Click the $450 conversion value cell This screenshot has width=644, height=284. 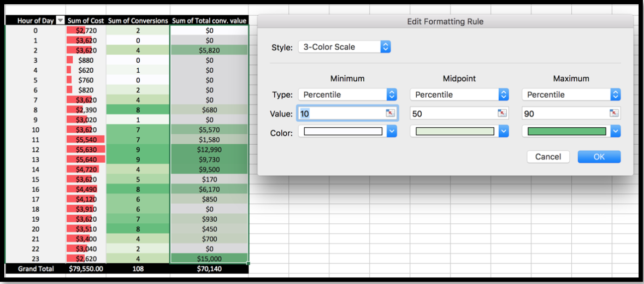209,229
